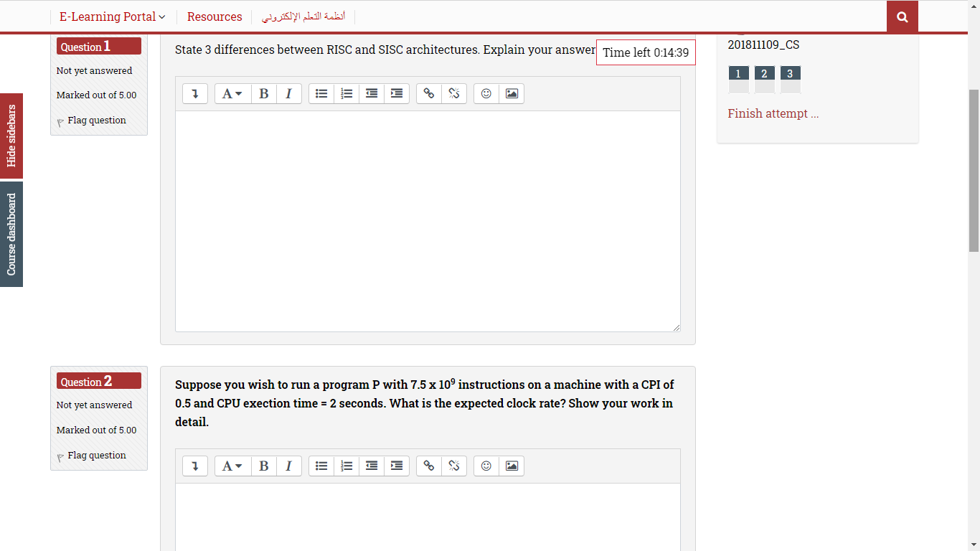Toggle italic in Question 1 editor
980x551 pixels.
coord(289,93)
